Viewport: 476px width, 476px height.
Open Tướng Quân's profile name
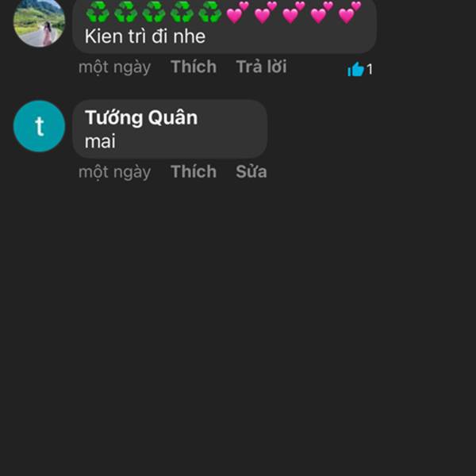[141, 117]
